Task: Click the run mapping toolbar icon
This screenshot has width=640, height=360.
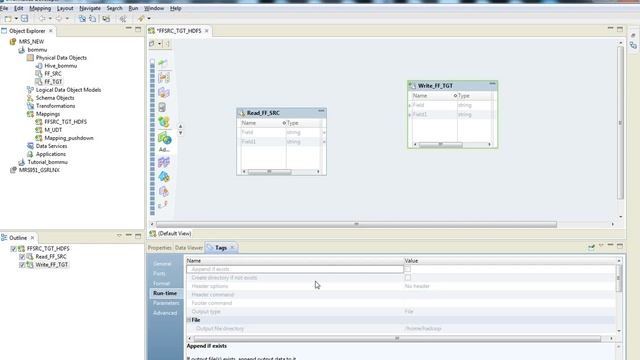Action: coord(141,19)
